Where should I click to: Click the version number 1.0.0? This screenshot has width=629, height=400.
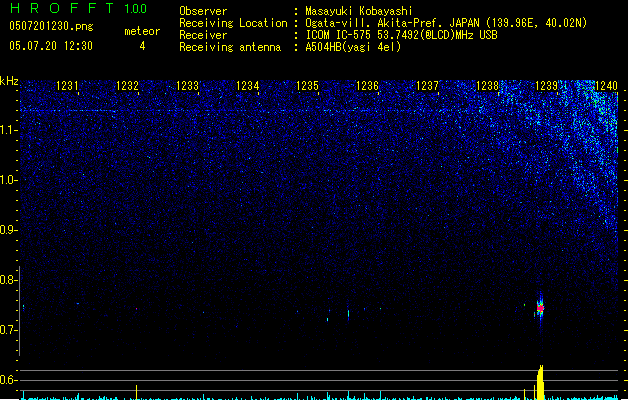click(135, 9)
